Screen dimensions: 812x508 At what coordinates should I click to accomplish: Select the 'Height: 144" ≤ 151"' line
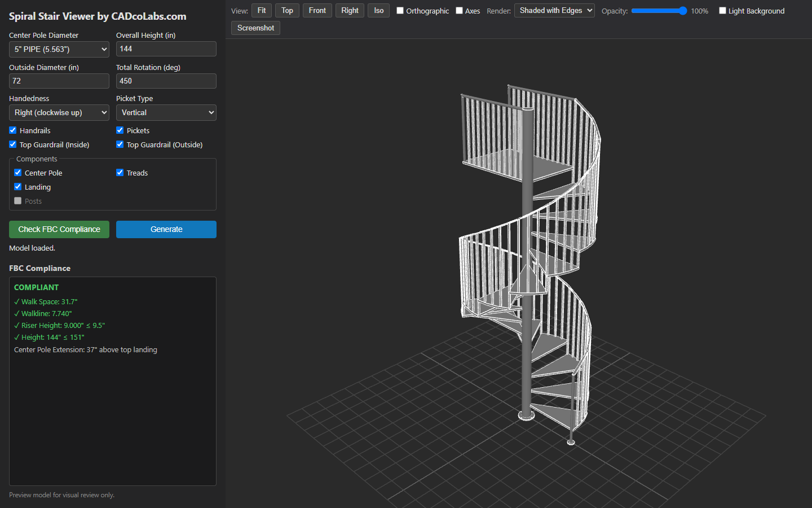click(x=49, y=337)
